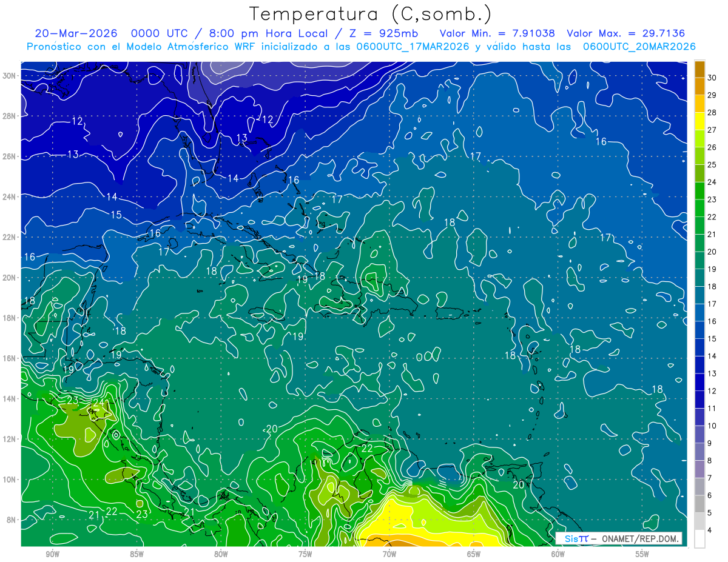The width and height of the screenshot is (728, 562).
Task: Click the 60W longitude axis label
Action: coord(558,554)
